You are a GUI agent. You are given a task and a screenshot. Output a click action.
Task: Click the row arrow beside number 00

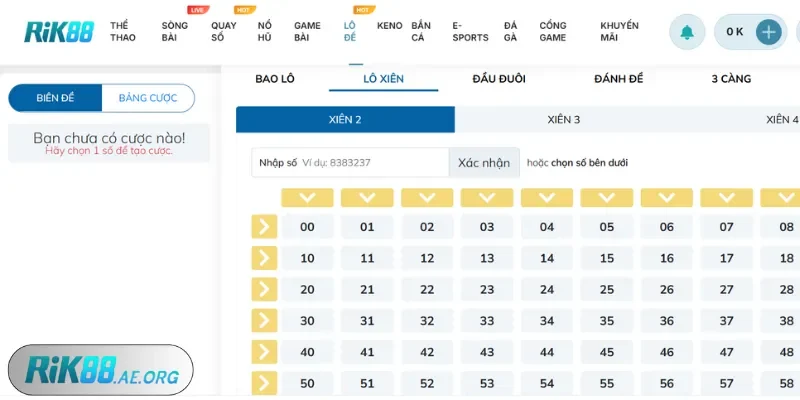coord(264,227)
